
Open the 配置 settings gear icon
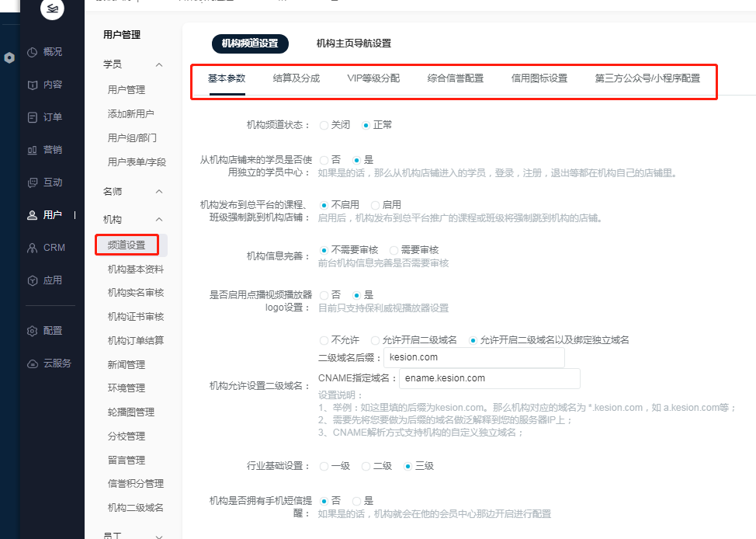coord(33,331)
